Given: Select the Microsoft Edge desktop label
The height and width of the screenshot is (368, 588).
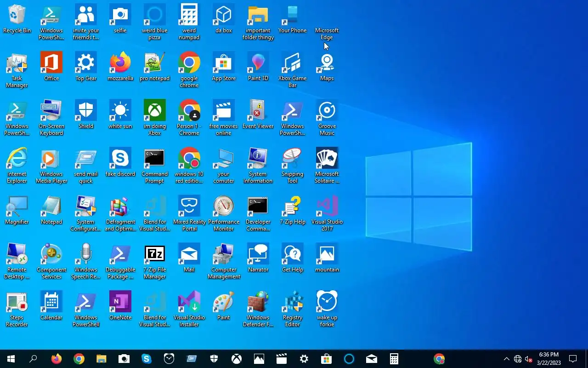Looking at the screenshot, I should point(327,34).
